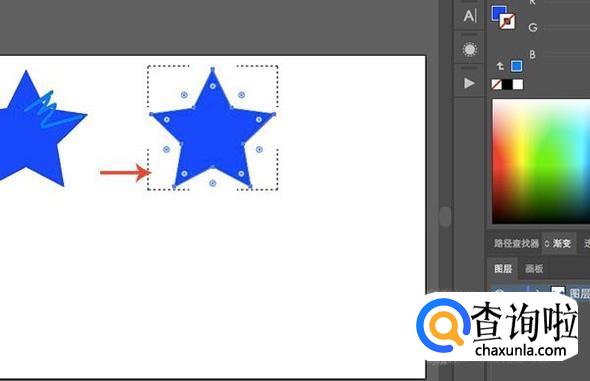This screenshot has height=381, width=590.
Task: Open the Appearance panel sun icon
Action: pos(470,49)
